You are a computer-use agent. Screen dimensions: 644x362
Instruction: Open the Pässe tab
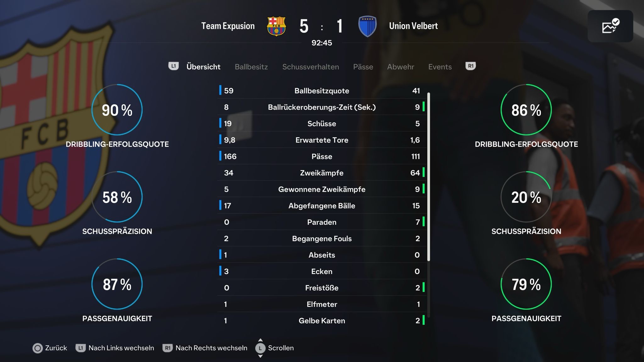point(363,67)
